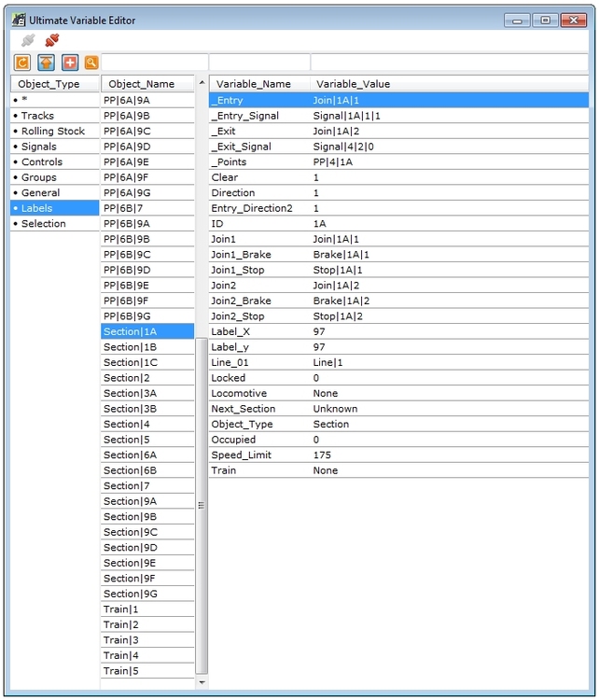
Task: Sort by the Variable_Name column header
Action: click(x=254, y=84)
